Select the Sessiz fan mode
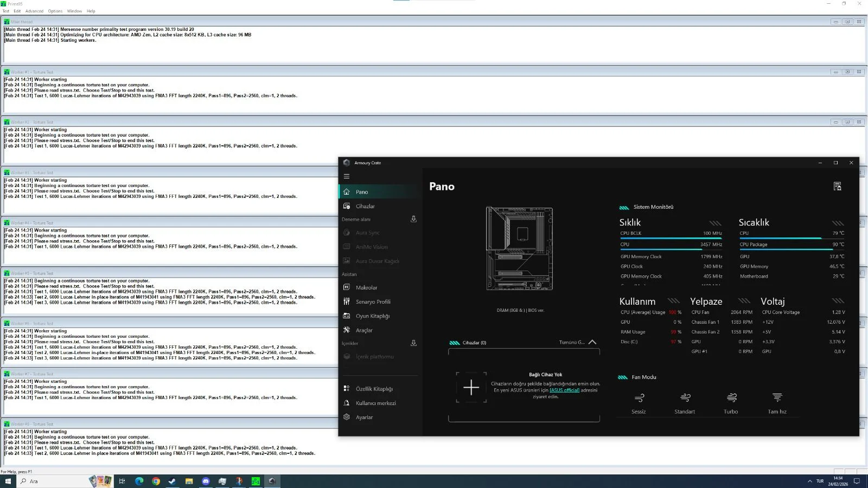 [x=639, y=403]
